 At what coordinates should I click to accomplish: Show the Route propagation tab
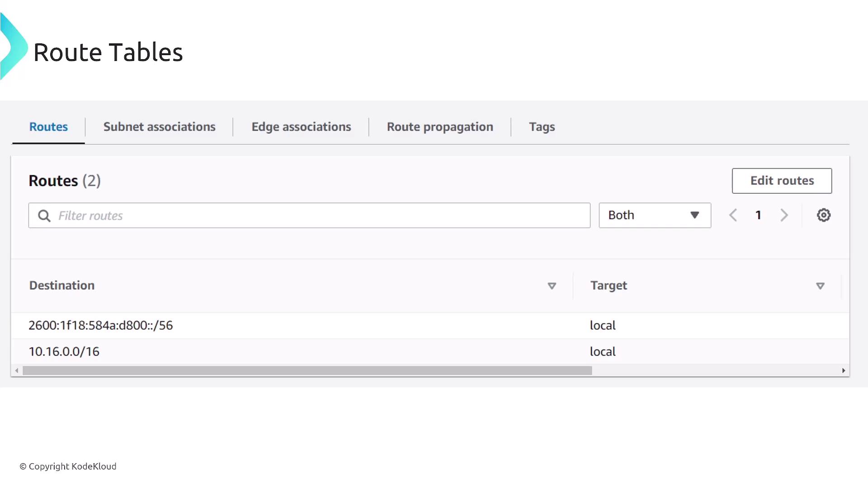point(440,127)
